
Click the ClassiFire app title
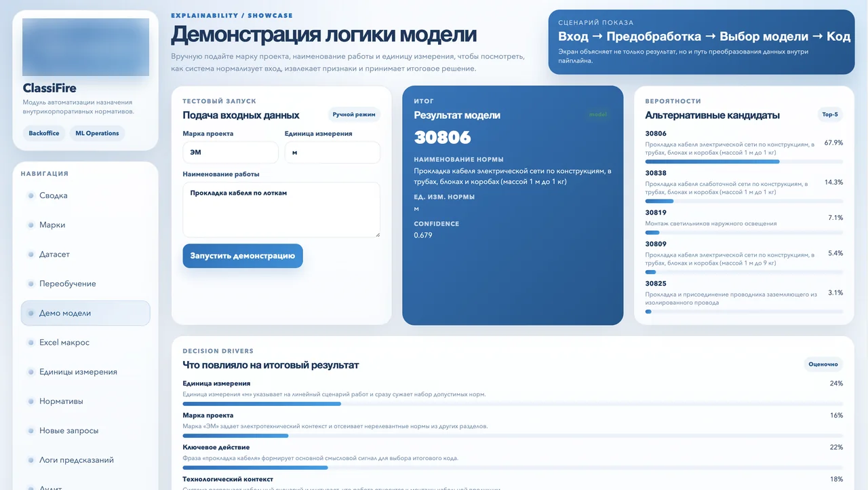tap(50, 88)
